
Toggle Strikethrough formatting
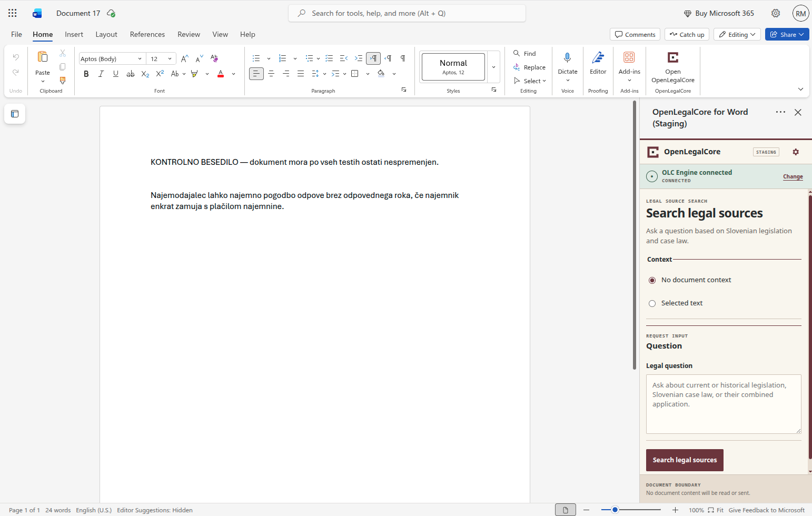(x=131, y=74)
